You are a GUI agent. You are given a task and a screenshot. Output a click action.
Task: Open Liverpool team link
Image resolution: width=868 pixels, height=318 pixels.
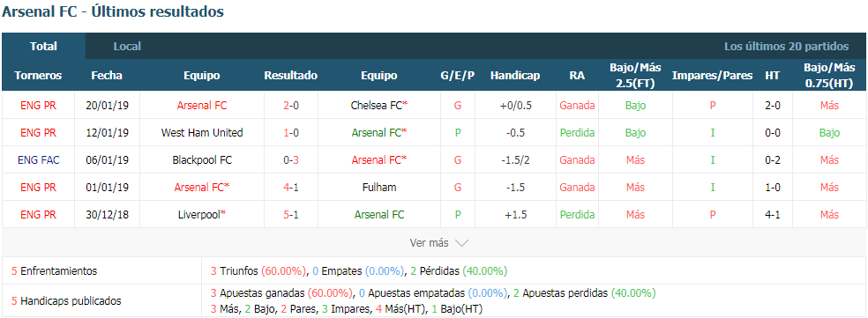click(x=202, y=214)
